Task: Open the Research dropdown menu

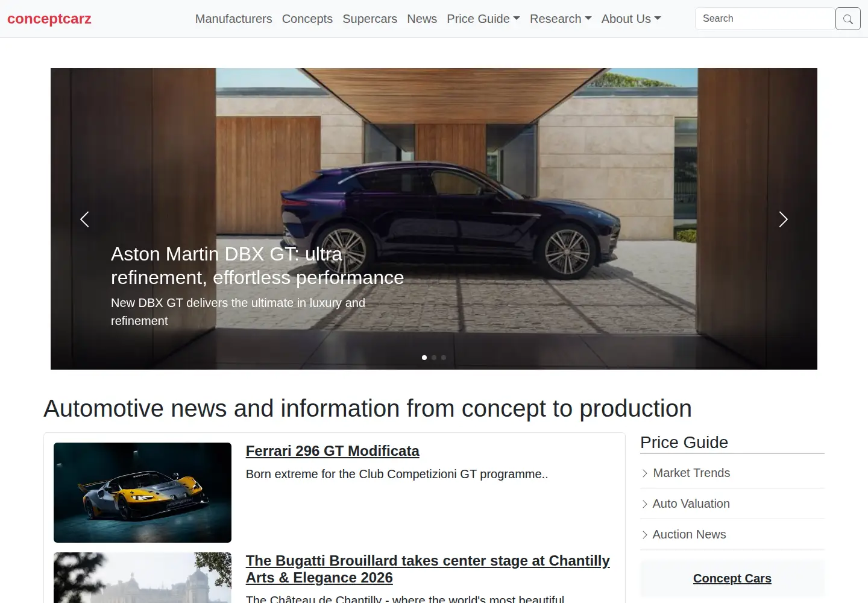Action: (x=561, y=19)
